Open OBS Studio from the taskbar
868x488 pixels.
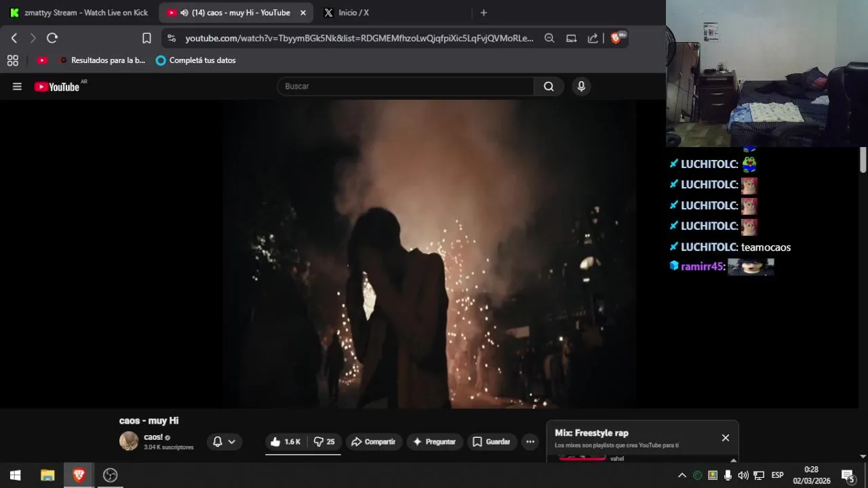[110, 475]
